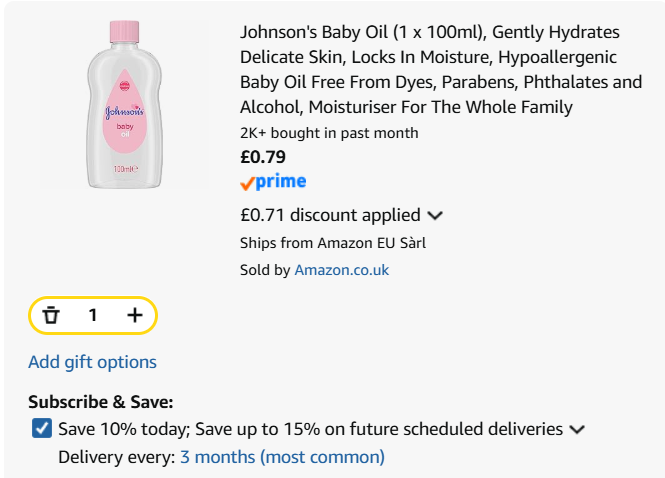Click the 2K+ bought in past month text

click(x=329, y=133)
